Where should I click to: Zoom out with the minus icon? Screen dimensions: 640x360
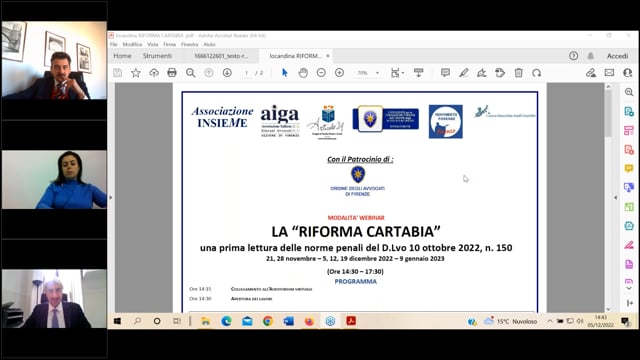[321, 73]
